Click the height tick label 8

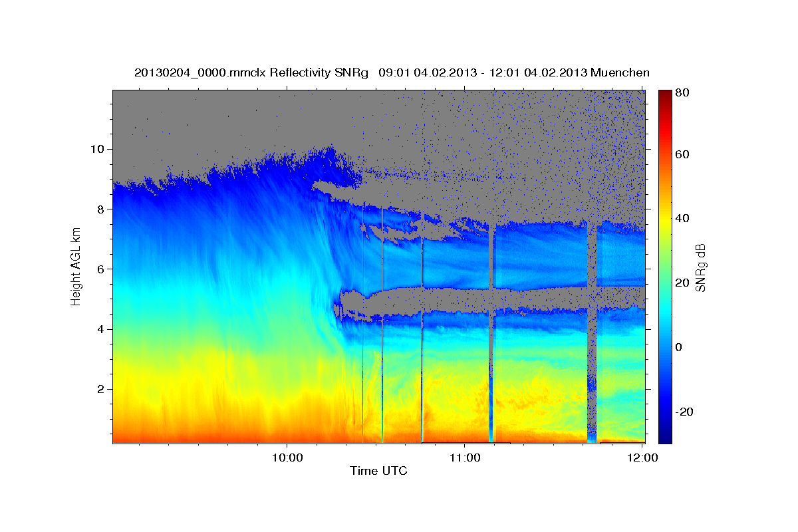(101, 209)
